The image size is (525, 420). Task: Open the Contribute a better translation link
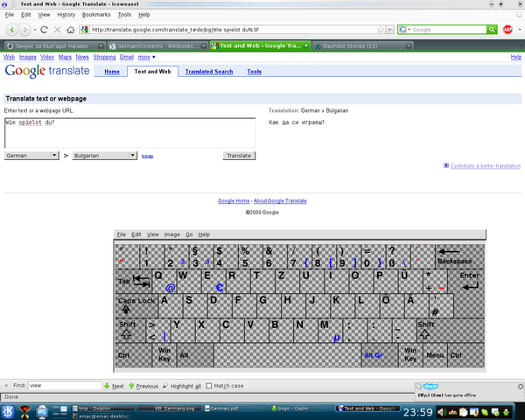click(485, 165)
